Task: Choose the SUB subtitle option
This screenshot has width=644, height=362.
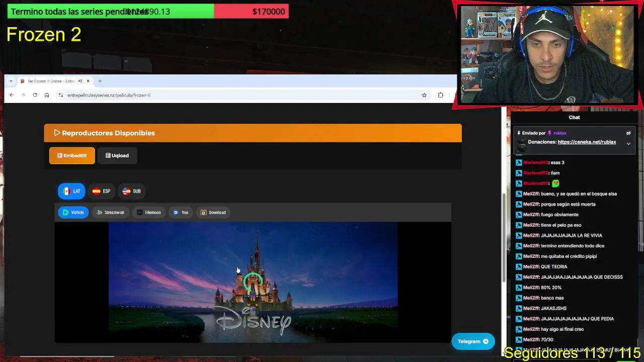Action: click(132, 191)
